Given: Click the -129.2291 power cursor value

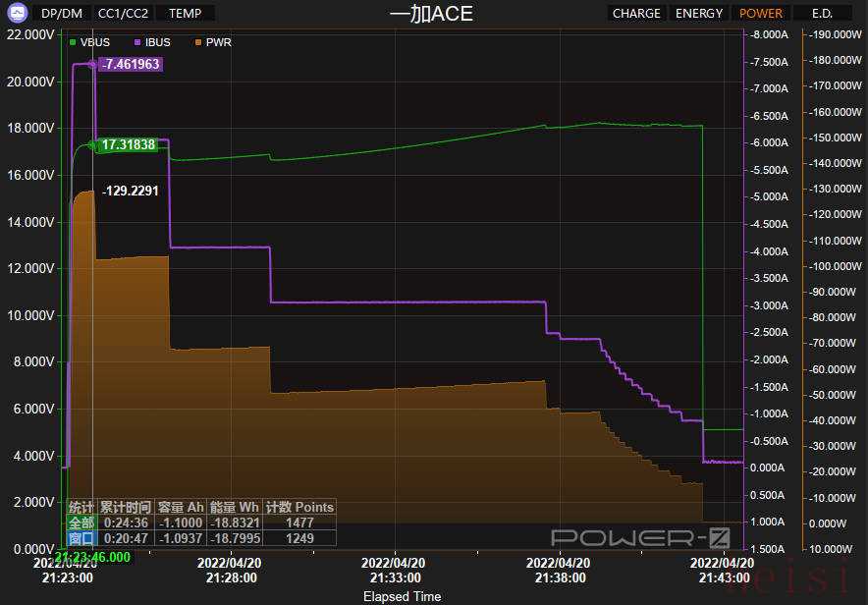Looking at the screenshot, I should 131,191.
